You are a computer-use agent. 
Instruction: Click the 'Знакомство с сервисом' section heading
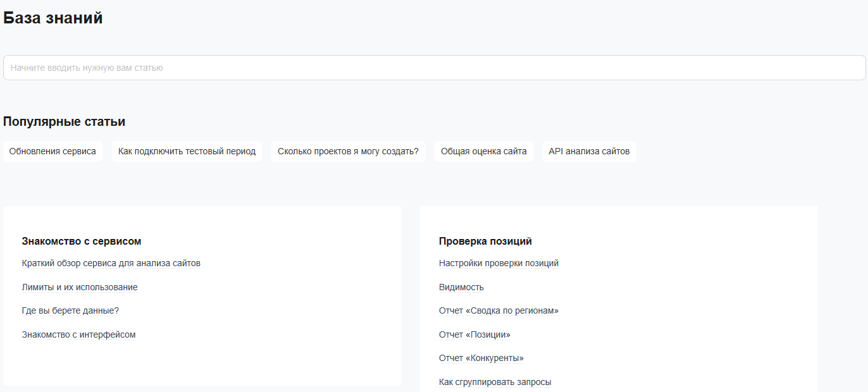82,241
